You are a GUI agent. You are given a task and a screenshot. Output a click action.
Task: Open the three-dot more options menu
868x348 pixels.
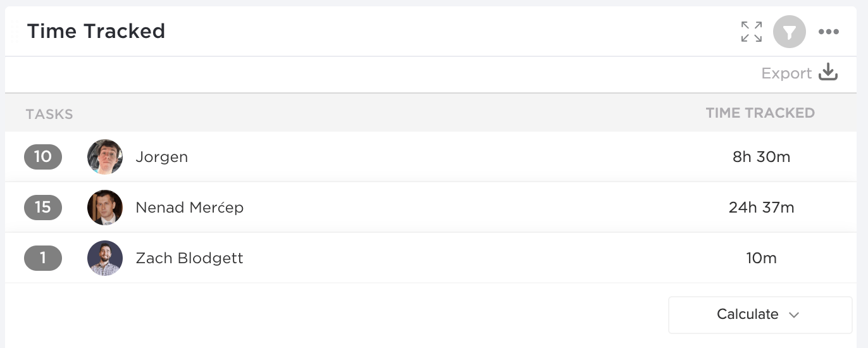pyautogui.click(x=828, y=32)
